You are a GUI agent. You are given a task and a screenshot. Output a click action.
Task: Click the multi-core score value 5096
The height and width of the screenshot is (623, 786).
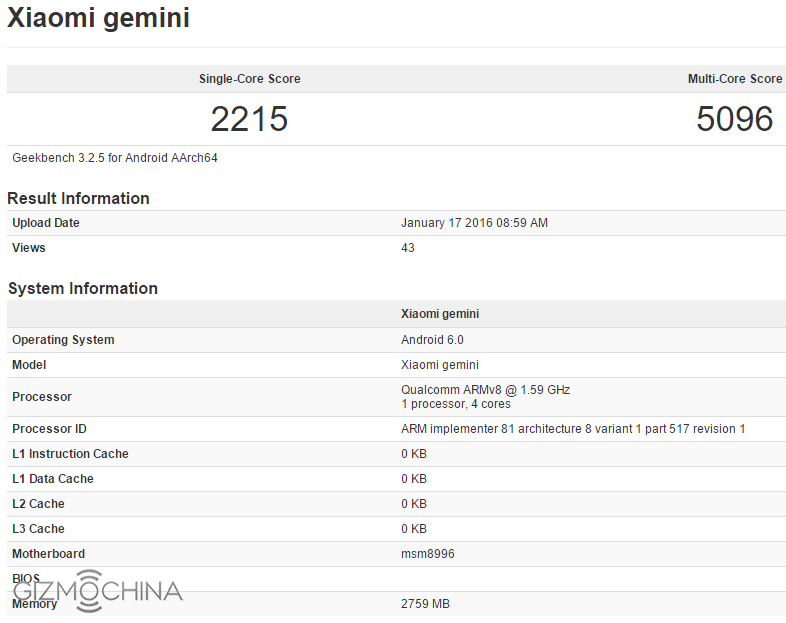pos(734,119)
